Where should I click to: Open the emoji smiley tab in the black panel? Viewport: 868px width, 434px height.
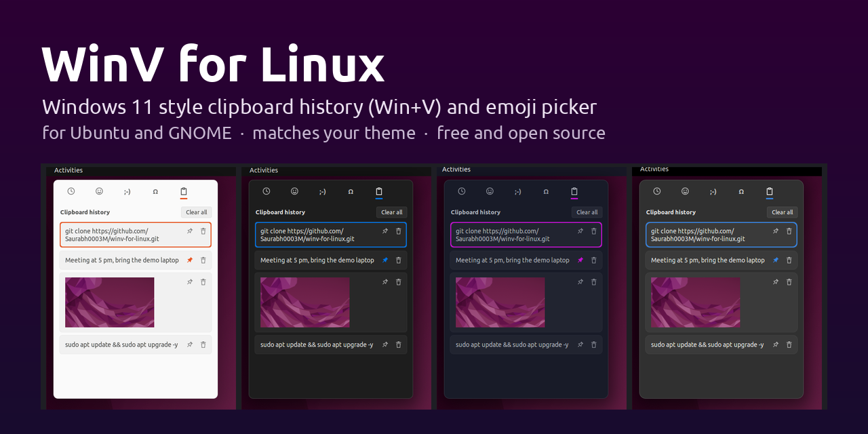click(294, 192)
